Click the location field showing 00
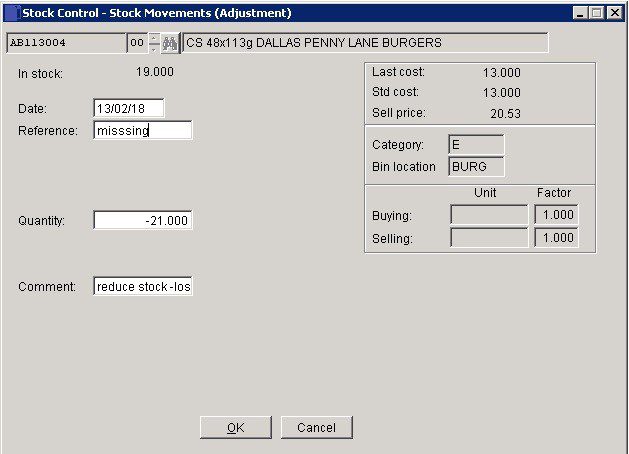Screen dimensions: 629x454 [138, 43]
